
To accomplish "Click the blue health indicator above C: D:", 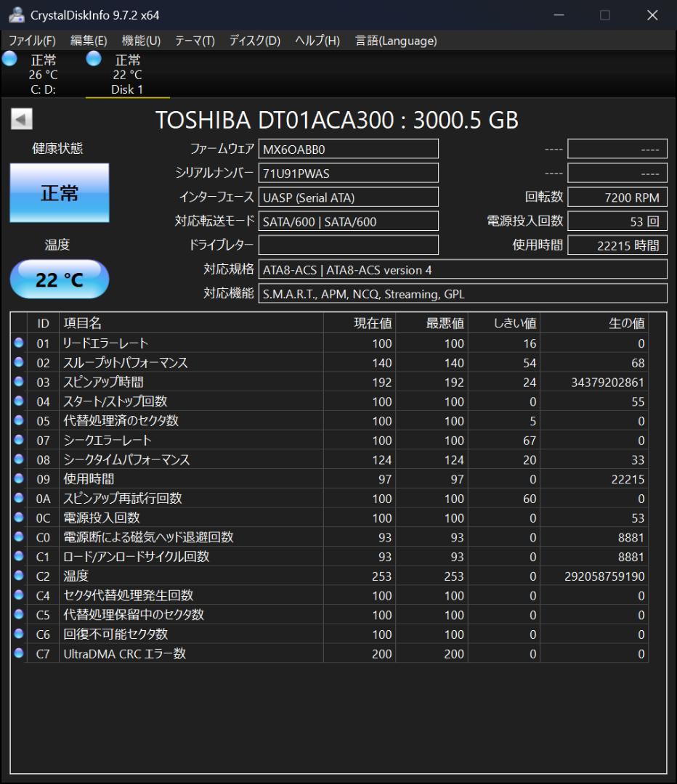I will (x=9, y=60).
